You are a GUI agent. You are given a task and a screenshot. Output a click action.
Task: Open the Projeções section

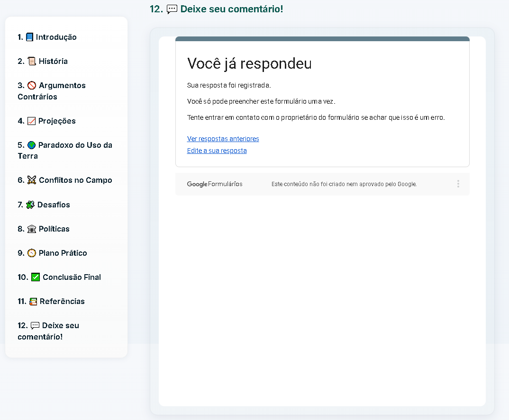46,121
